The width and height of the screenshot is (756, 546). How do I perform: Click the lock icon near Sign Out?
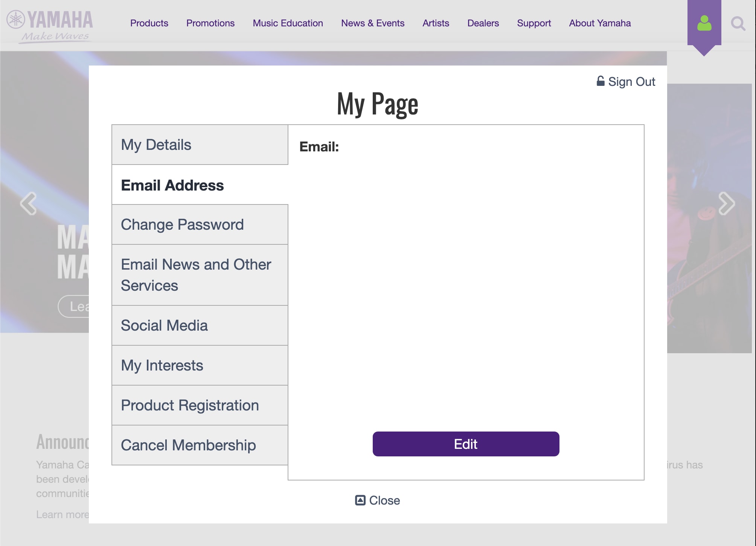[x=601, y=82]
